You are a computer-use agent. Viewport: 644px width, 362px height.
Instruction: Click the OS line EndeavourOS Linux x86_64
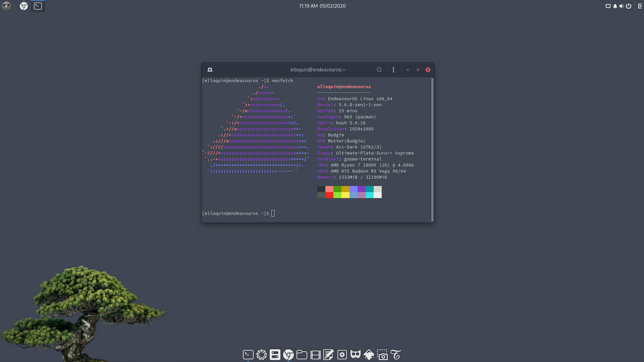[x=355, y=99]
